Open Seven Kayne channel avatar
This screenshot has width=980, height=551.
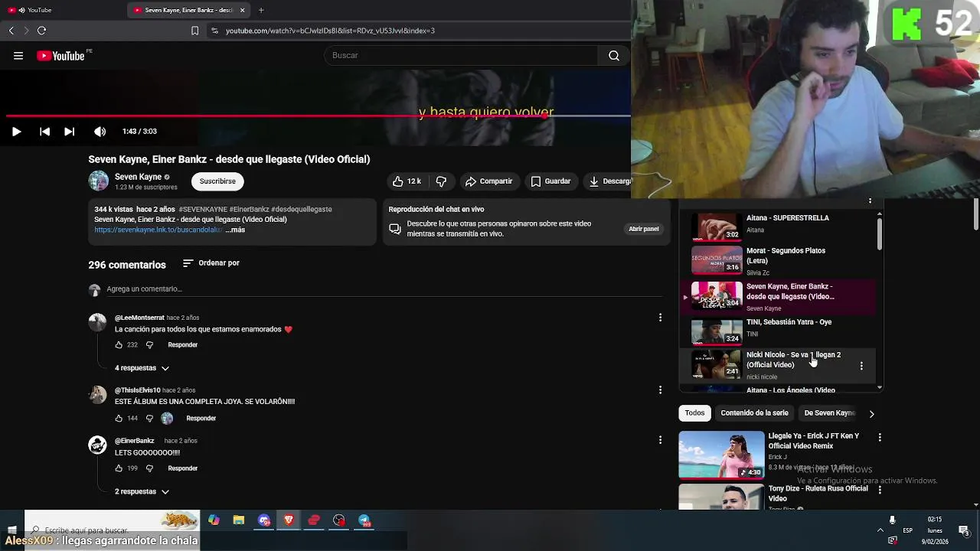point(99,181)
